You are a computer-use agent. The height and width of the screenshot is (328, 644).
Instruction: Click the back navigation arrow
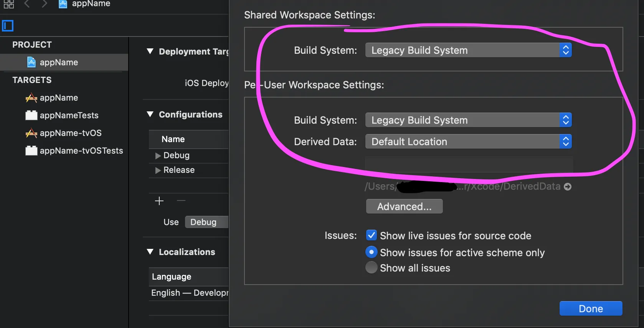click(x=27, y=4)
